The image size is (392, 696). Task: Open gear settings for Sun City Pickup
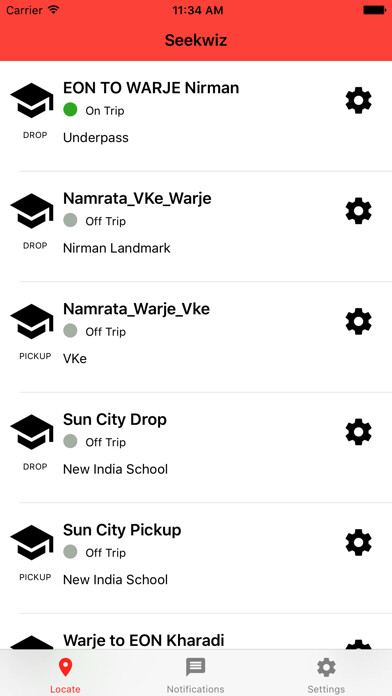pyautogui.click(x=358, y=542)
